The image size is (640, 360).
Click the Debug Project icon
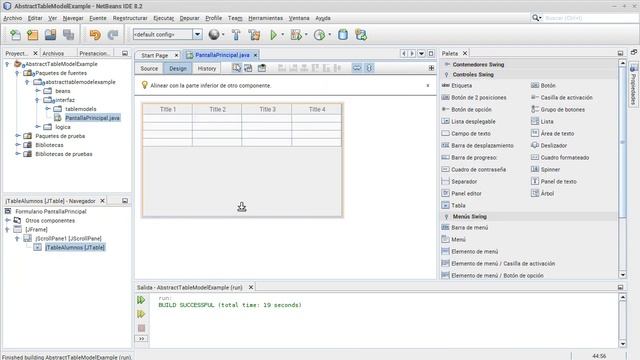tap(296, 35)
